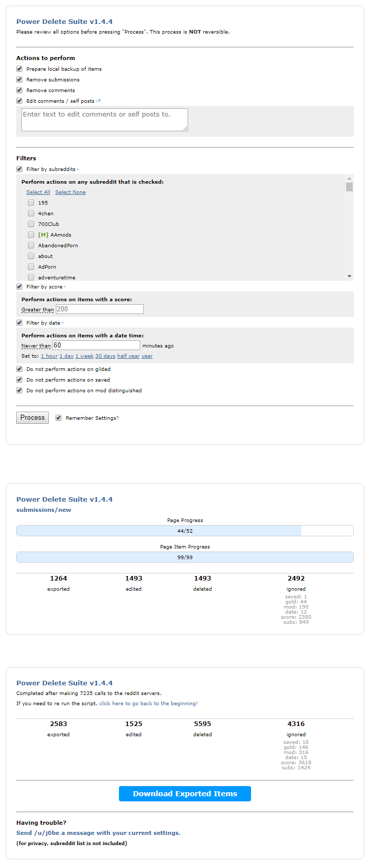
Task: Click the 2492 ignored count
Action: click(296, 578)
